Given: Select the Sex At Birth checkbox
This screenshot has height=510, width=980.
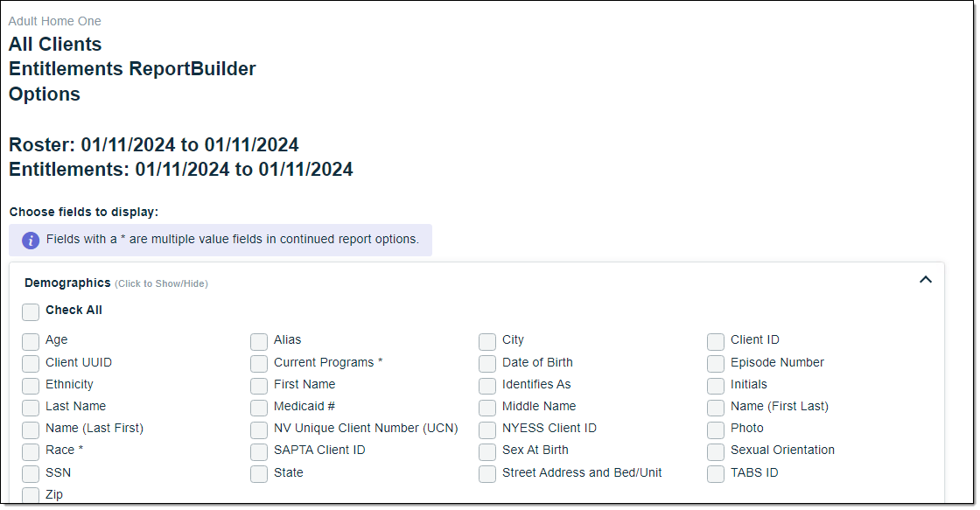Looking at the screenshot, I should coord(487,451).
